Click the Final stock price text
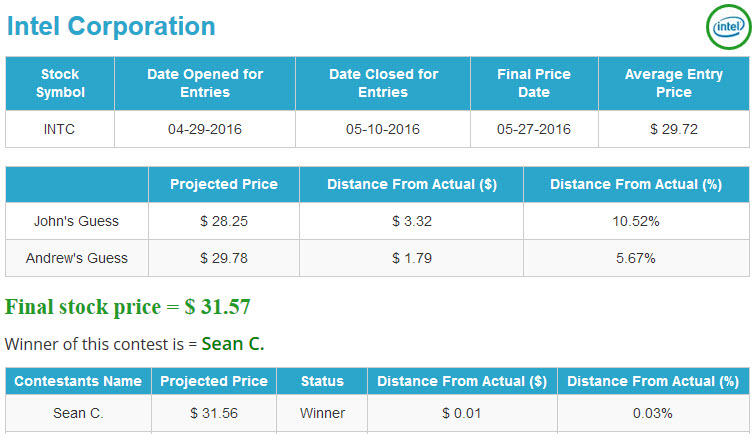Viewport: 754px width, 434px height. pos(127,307)
